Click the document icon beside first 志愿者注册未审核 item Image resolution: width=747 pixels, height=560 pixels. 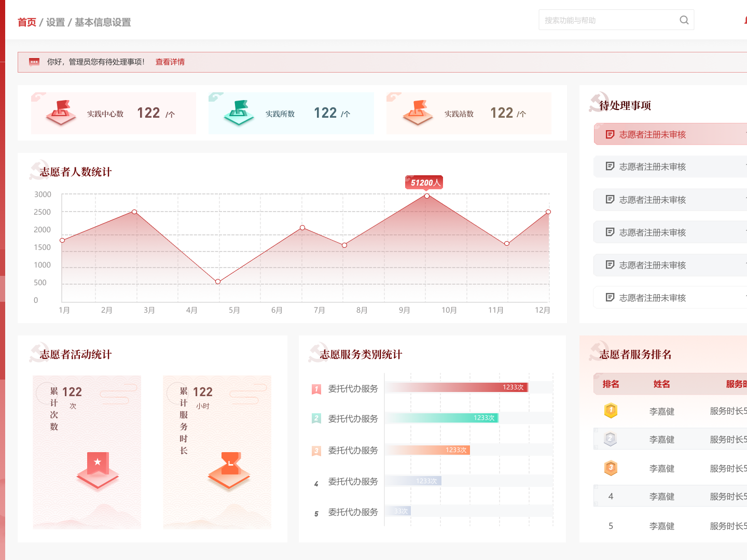pyautogui.click(x=610, y=134)
